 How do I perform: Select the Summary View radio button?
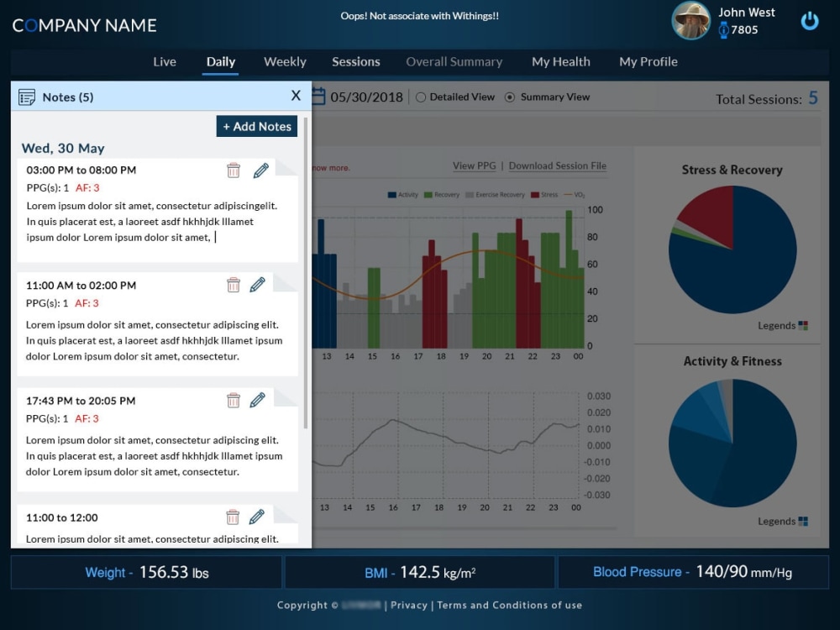510,97
